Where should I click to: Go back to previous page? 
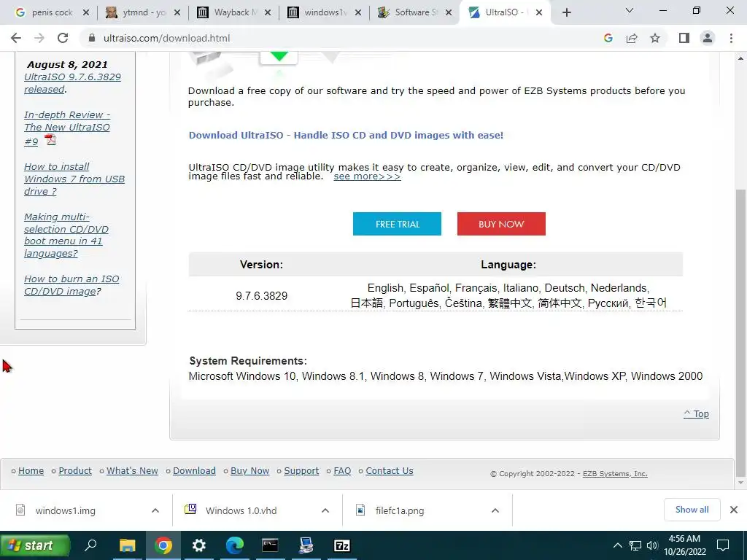click(x=16, y=38)
